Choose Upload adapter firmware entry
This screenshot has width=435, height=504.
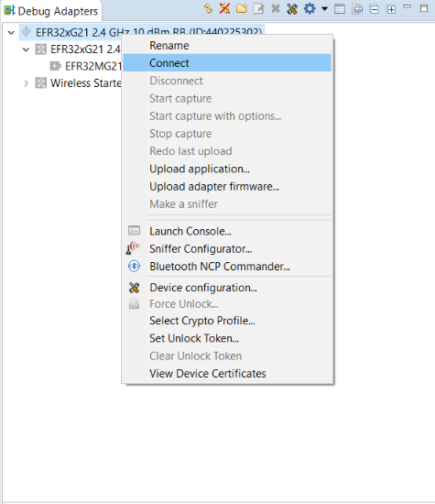pyautogui.click(x=227, y=186)
